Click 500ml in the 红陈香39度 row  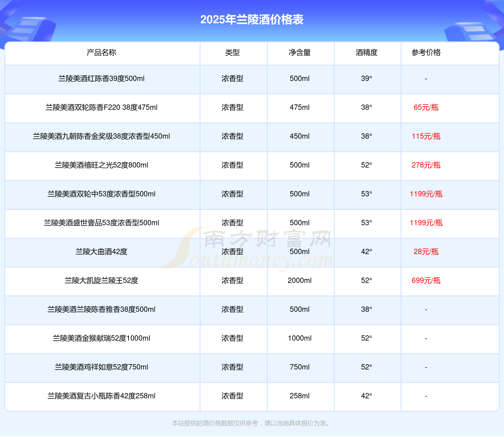(300, 78)
